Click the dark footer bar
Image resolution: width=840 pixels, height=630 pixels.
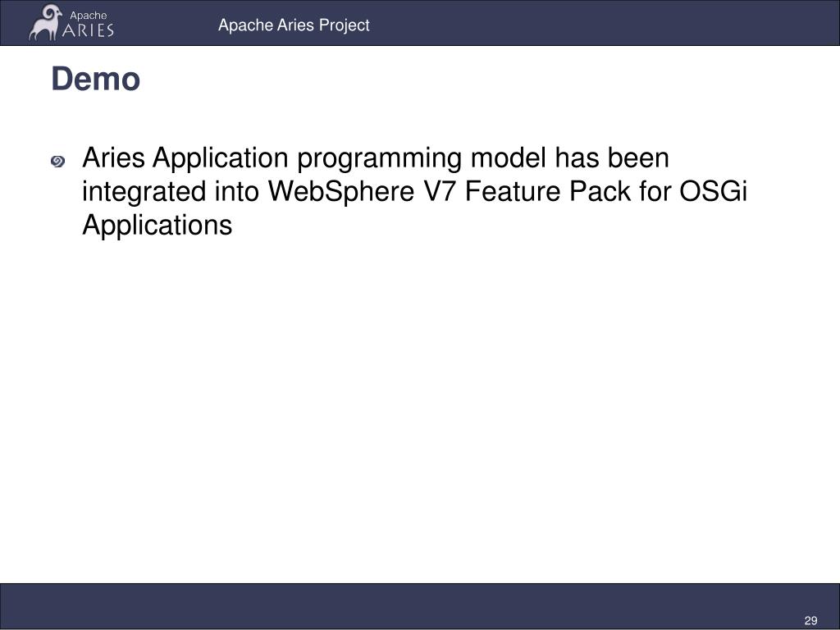(420, 606)
